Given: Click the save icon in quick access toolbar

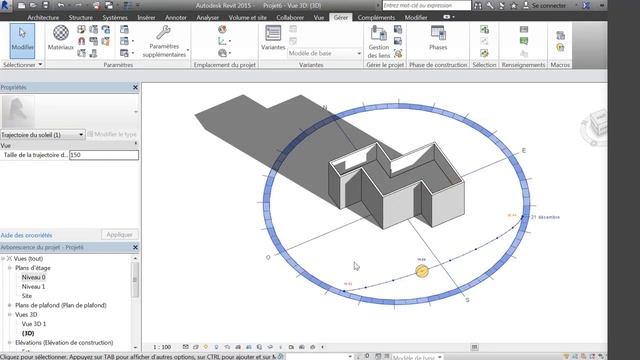Looking at the screenshot, I should point(45,5).
